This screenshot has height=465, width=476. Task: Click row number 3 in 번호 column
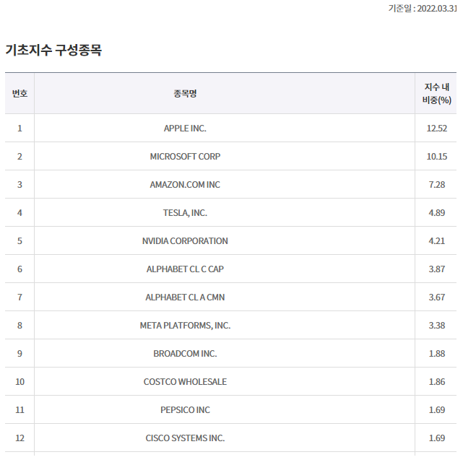[20, 185]
